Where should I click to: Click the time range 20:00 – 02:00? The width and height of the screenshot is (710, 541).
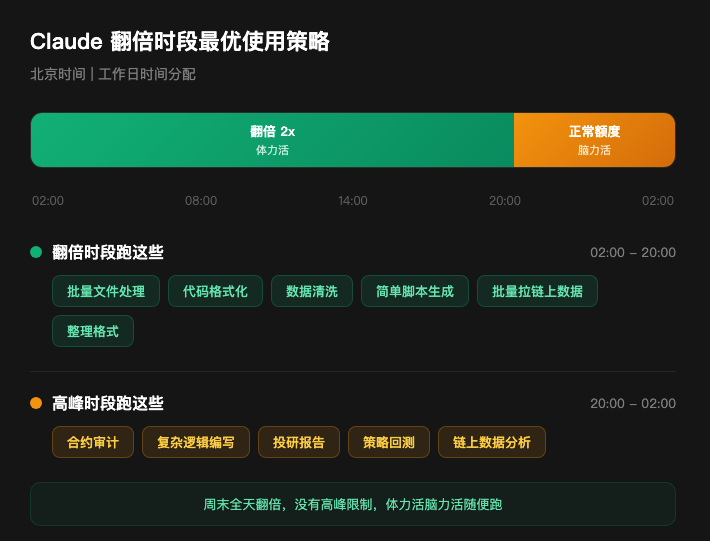point(633,403)
